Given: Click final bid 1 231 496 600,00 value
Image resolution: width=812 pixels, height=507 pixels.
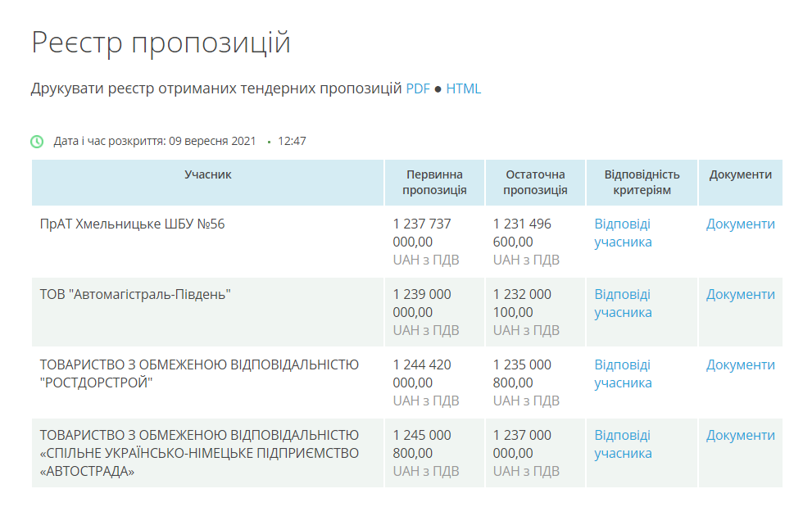Looking at the screenshot, I should tap(522, 233).
